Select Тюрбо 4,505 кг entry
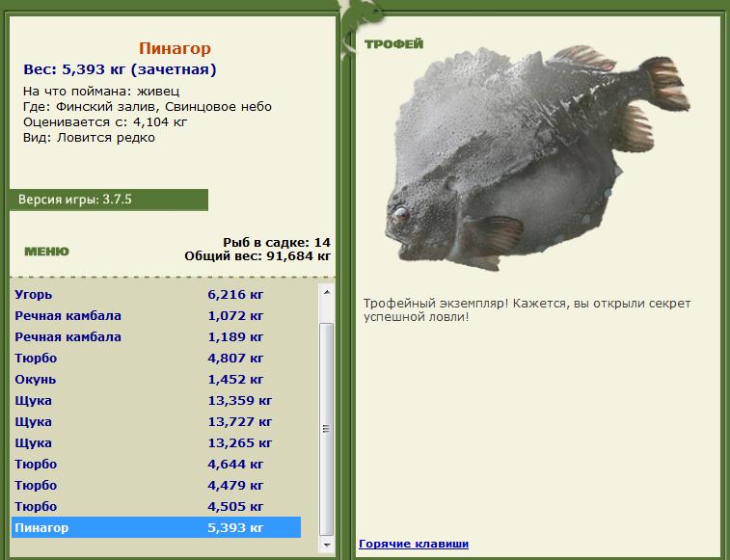730x560 pixels. click(x=156, y=506)
